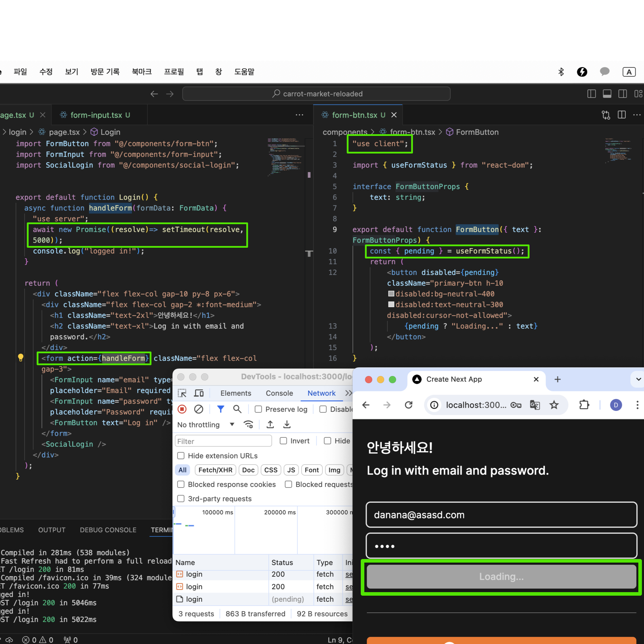Click the email field containing danana@asasd.com

pos(501,515)
